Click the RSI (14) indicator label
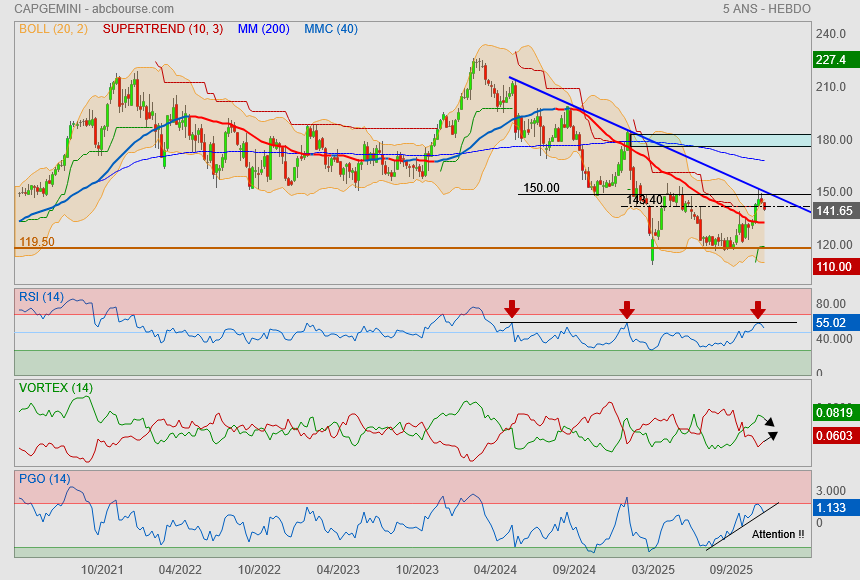Image resolution: width=860 pixels, height=580 pixels. click(x=41, y=296)
